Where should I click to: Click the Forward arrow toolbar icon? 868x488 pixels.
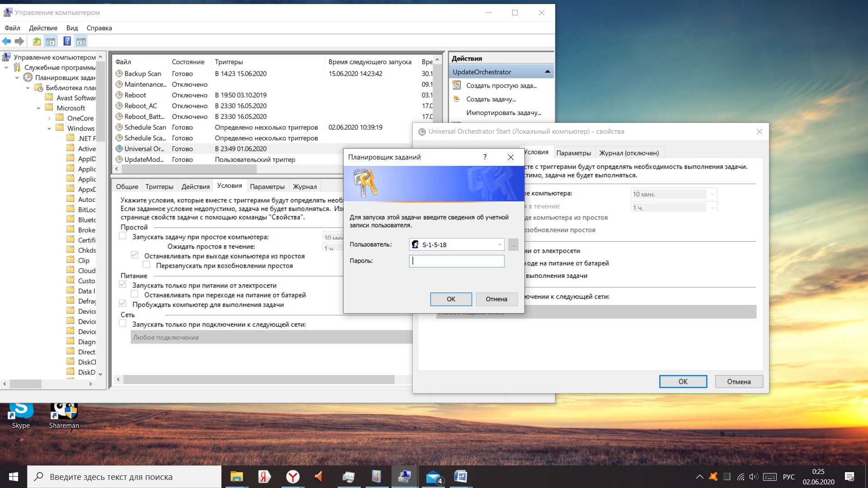[19, 42]
